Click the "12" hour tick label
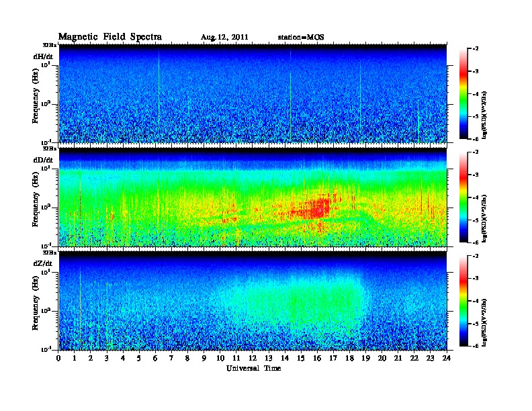The width and height of the screenshot is (532, 411). click(253, 358)
